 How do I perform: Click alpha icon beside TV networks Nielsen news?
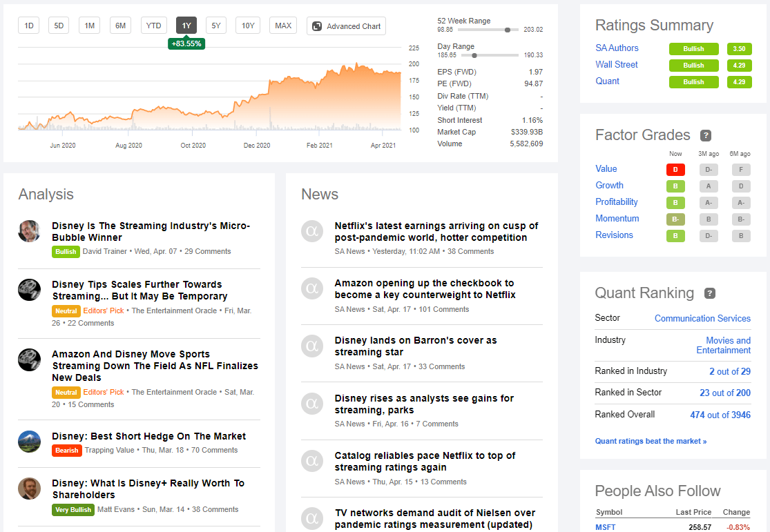[312, 518]
